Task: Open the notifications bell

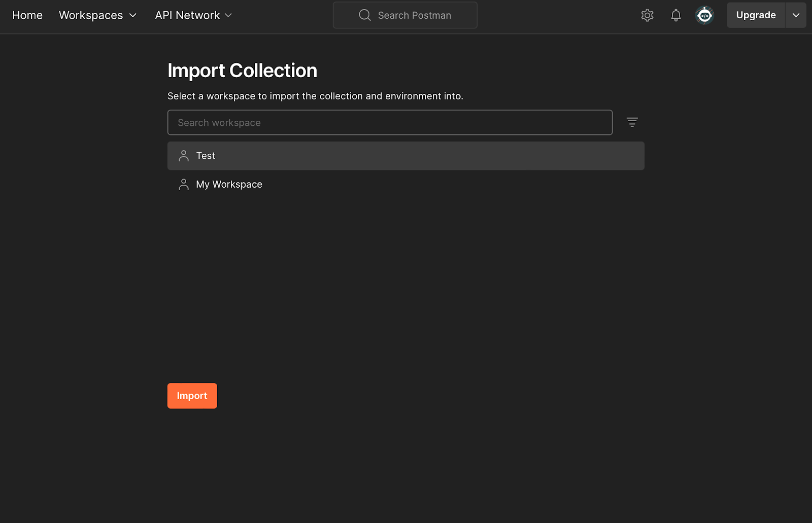Action: point(675,15)
